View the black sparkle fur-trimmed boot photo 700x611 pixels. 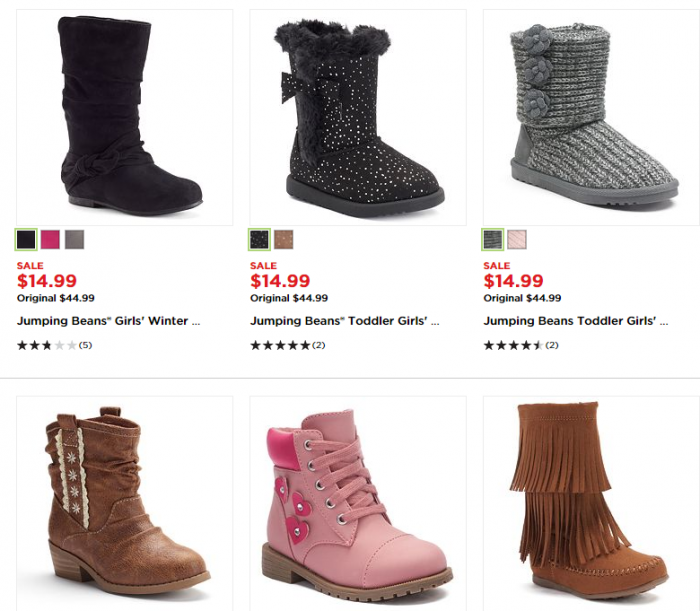click(x=358, y=115)
